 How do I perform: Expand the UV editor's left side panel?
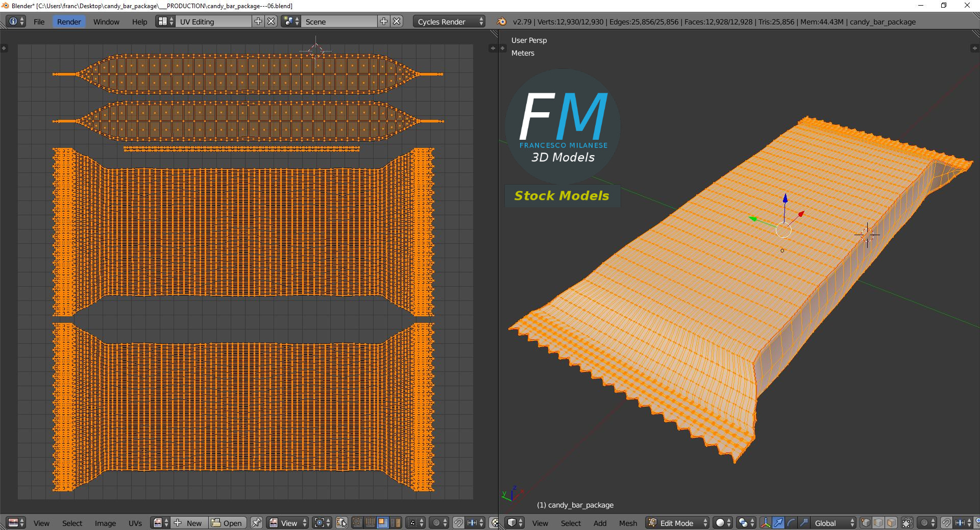[4, 48]
